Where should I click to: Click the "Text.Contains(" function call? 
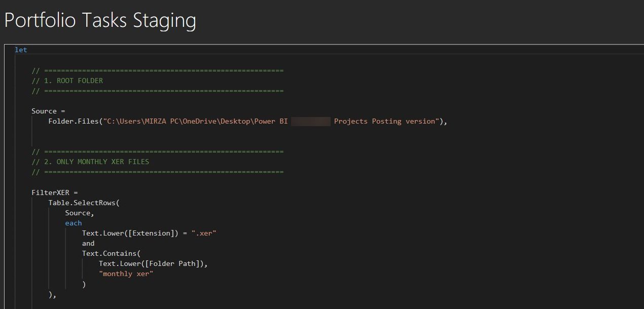point(111,253)
